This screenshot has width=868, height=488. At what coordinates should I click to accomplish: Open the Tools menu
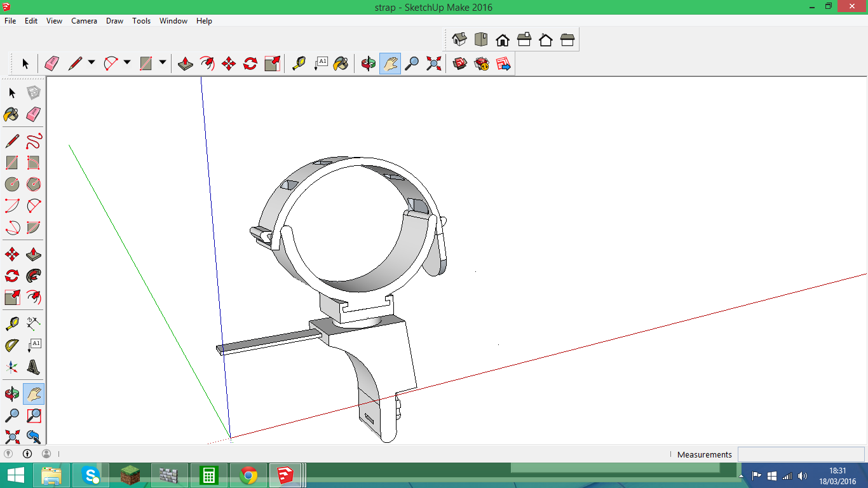point(141,21)
